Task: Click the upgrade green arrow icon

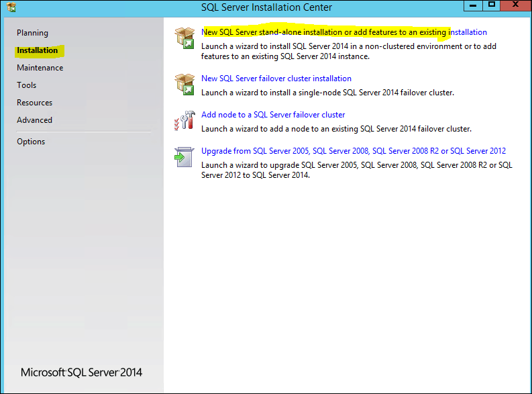Action: coord(184,157)
